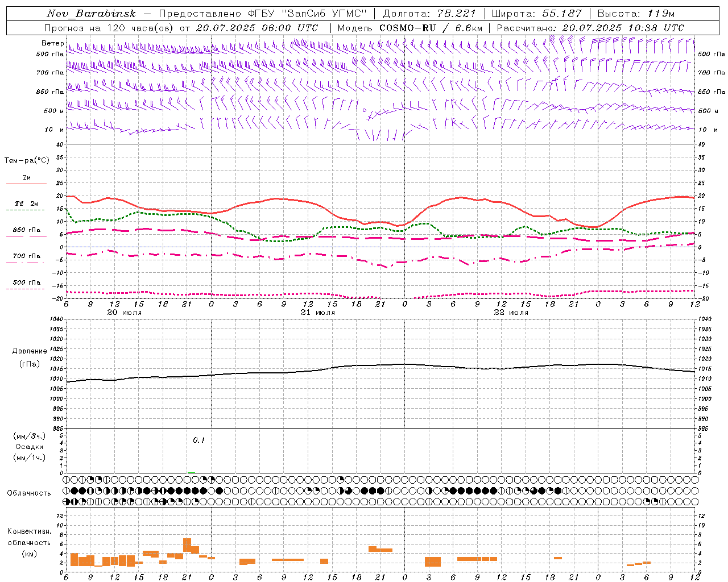Image resolution: width=728 pixels, height=582 pixels.
Task: Click the '21 июля' date label
Action: (318, 313)
